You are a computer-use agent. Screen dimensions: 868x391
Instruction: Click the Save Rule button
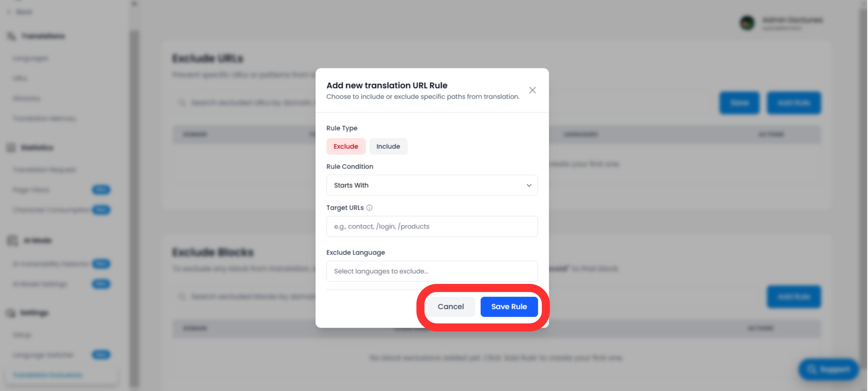[x=509, y=306]
